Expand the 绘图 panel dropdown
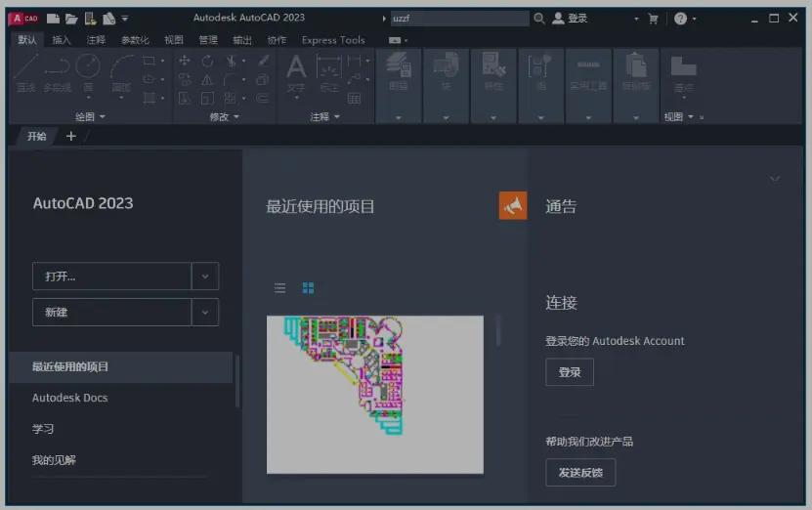The width and height of the screenshot is (812, 510). click(x=90, y=117)
